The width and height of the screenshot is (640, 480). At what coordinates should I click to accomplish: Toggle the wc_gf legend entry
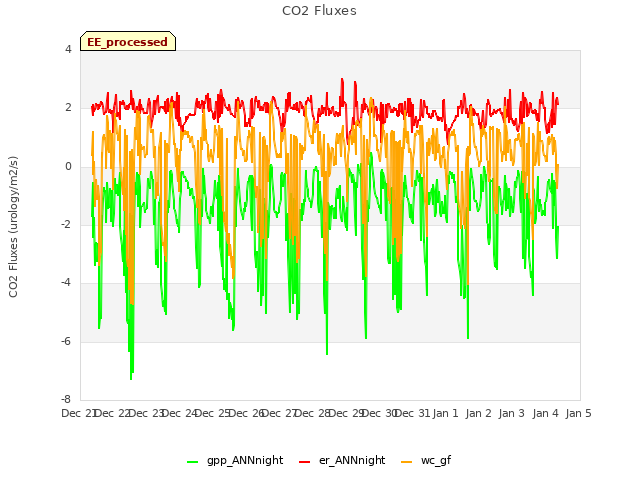coord(426,460)
